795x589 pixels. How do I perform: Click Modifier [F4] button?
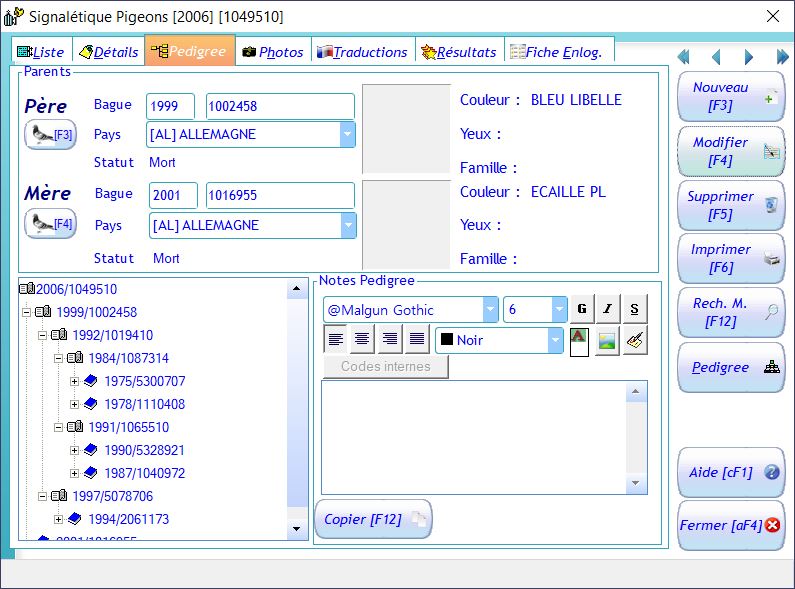[x=731, y=151]
